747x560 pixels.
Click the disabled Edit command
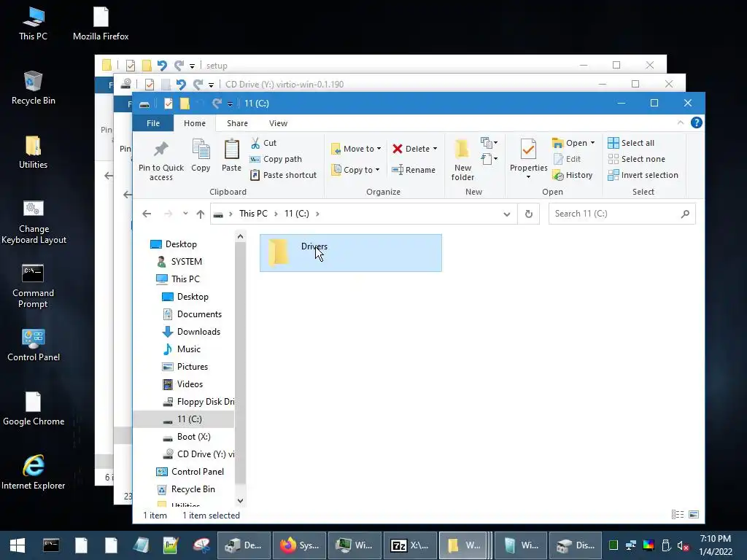click(567, 159)
